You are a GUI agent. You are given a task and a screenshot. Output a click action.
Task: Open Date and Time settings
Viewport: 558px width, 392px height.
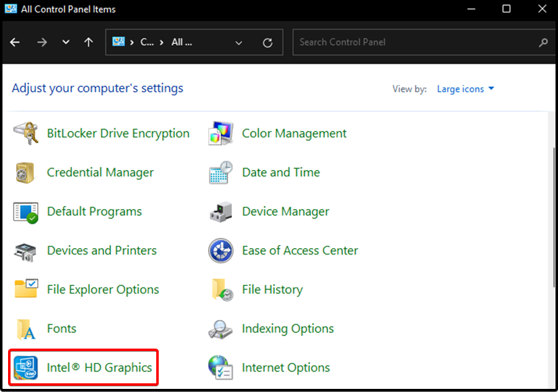tap(281, 172)
